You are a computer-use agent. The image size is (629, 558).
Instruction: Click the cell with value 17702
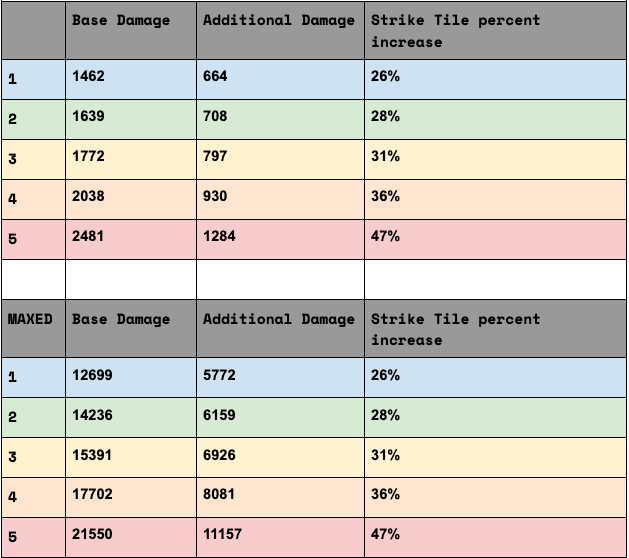tap(131, 497)
